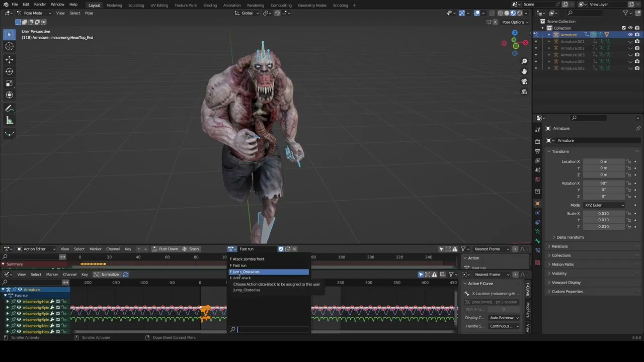This screenshot has width=644, height=362.
Task: Open outliner filter funnel dropdown
Action: pos(627,13)
